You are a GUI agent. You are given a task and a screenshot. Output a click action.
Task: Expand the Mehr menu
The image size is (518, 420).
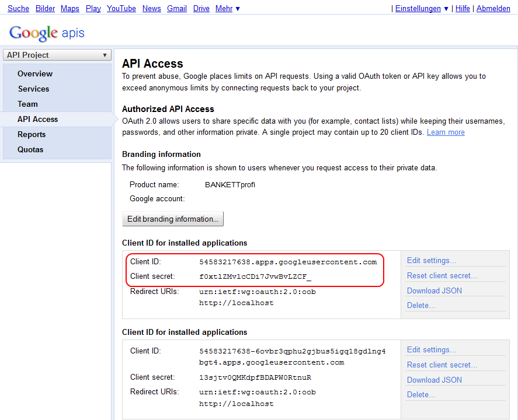228,8
